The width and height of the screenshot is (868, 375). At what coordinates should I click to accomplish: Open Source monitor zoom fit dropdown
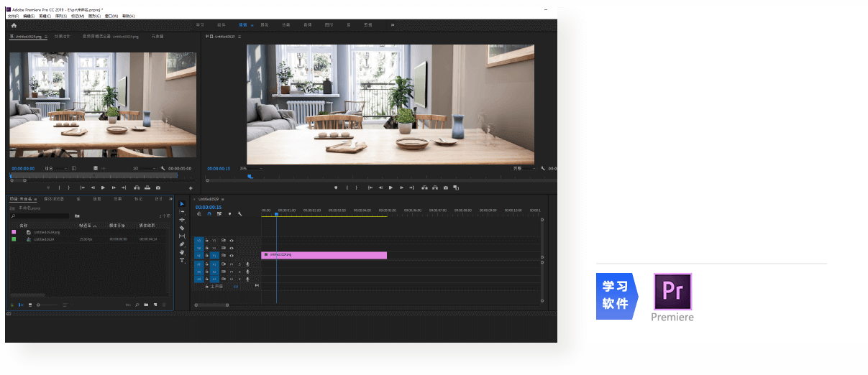[55, 168]
